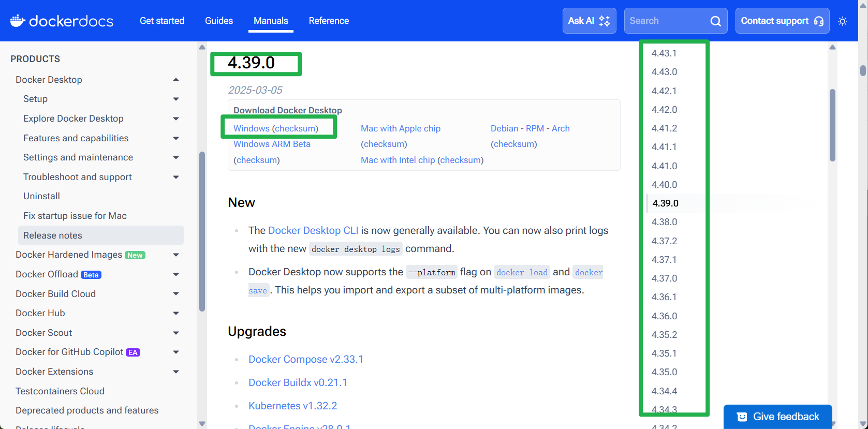Click contents panel scrollbar up arrow
Viewport: 868px width, 429px height.
[x=832, y=47]
